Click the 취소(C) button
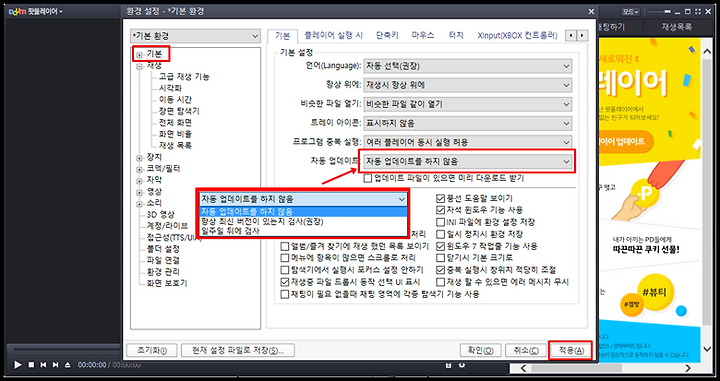Viewport: 720px width, 381px height. pyautogui.click(x=525, y=351)
